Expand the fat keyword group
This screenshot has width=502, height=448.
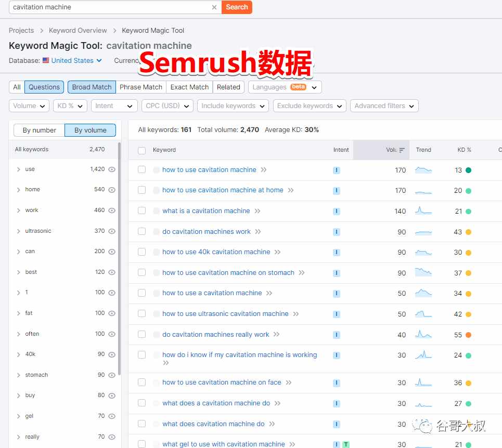[18, 313]
